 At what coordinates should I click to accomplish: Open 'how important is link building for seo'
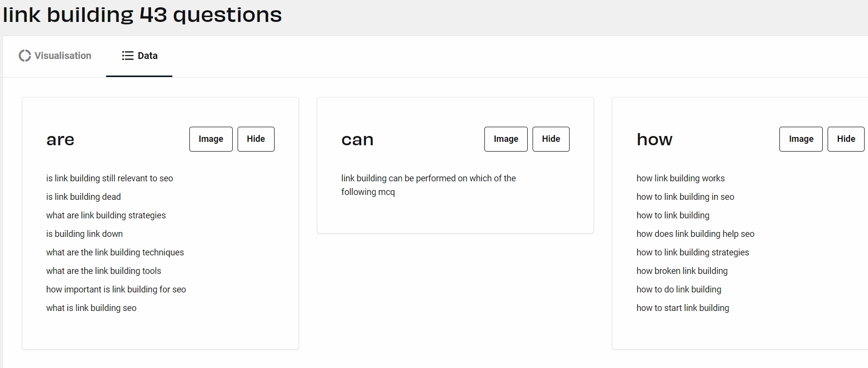[116, 290]
